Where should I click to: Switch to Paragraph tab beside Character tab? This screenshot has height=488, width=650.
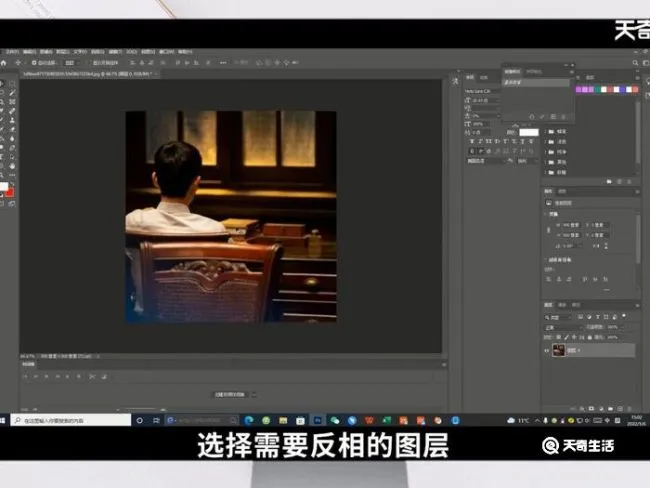pyautogui.click(x=483, y=78)
